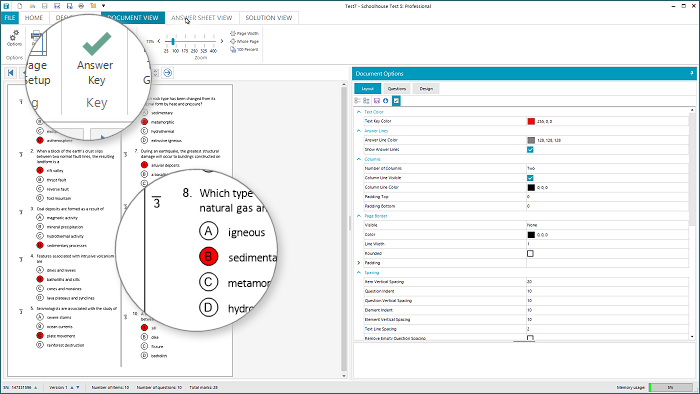Viewport: 700px width, 394px height.
Task: Click the yellow folder icon in quick access toolbar
Action: tap(93, 6)
